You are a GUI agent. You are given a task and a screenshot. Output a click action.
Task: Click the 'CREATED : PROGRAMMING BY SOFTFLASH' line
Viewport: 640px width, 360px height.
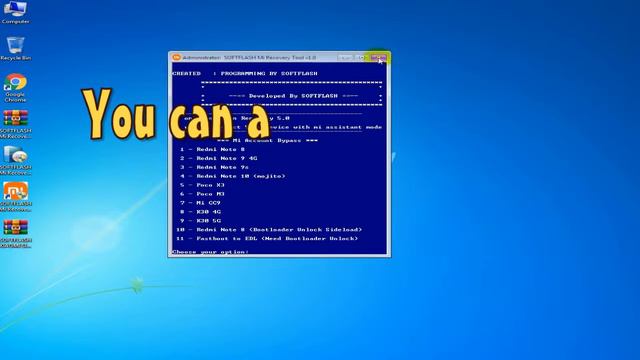click(245, 73)
